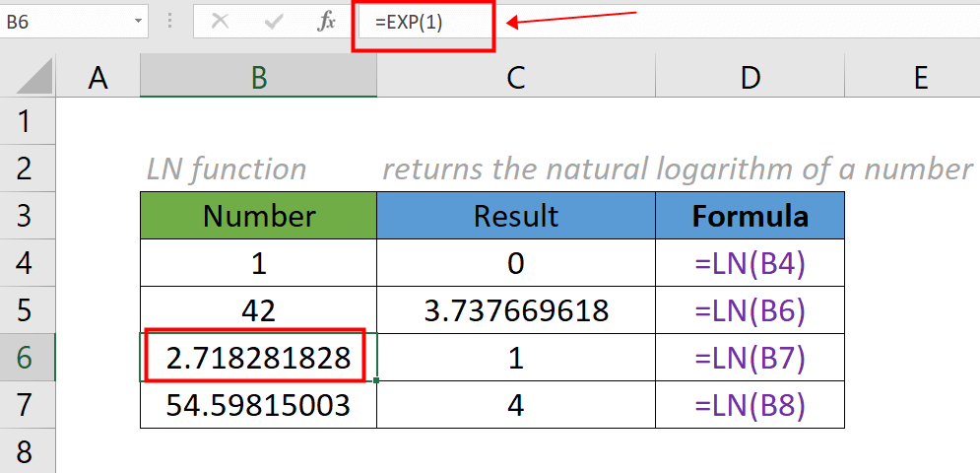Screen dimensions: 980x473
Task: Click the cell with =LN(B8) text
Action: [750, 405]
